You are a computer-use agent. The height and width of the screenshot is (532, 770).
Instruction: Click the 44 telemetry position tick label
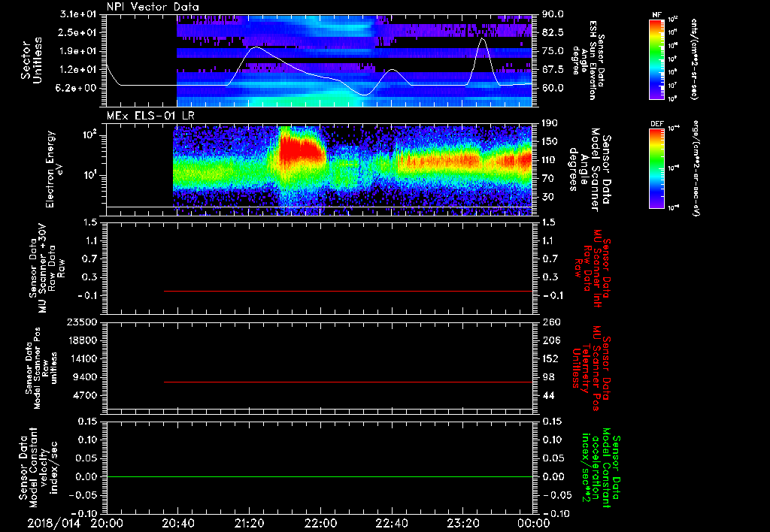pos(548,395)
